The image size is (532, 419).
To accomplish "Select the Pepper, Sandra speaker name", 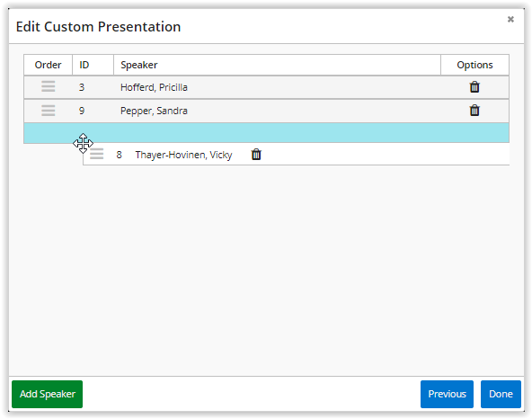I will pyautogui.click(x=154, y=111).
